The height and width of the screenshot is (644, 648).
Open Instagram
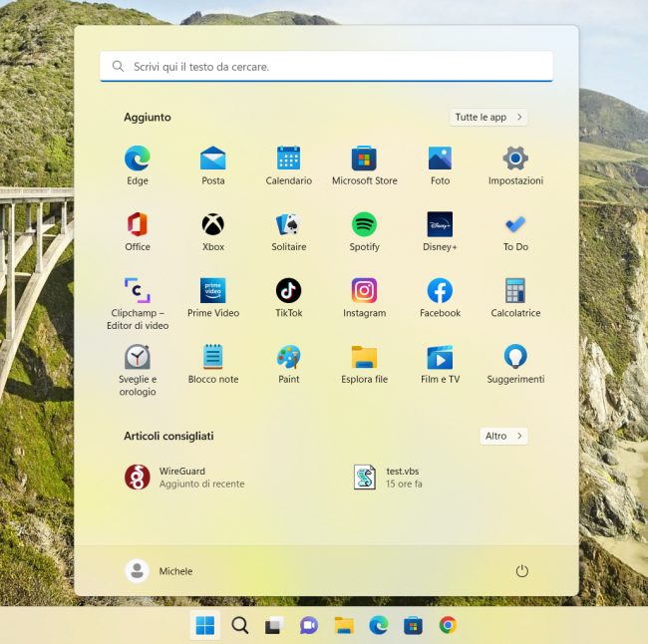tap(364, 298)
